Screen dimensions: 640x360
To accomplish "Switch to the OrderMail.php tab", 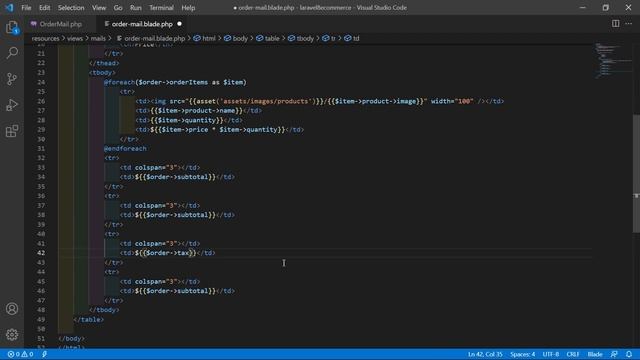I will point(60,24).
